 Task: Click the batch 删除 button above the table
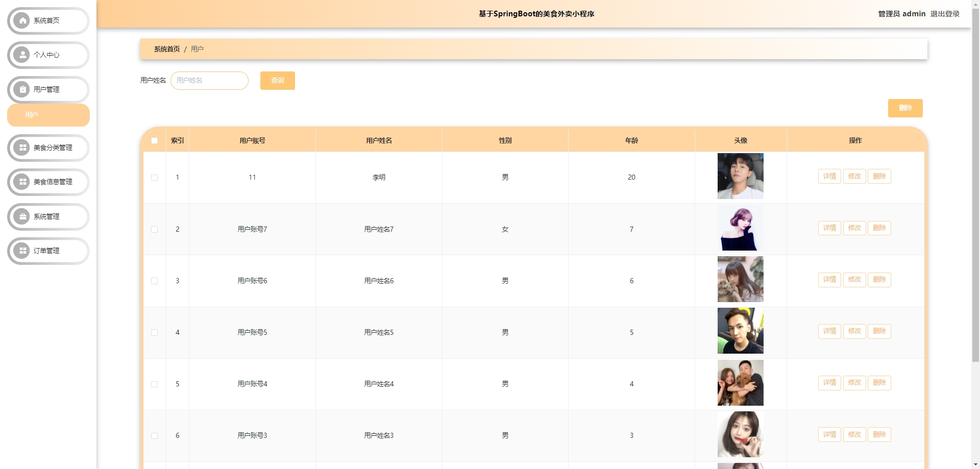pyautogui.click(x=905, y=108)
